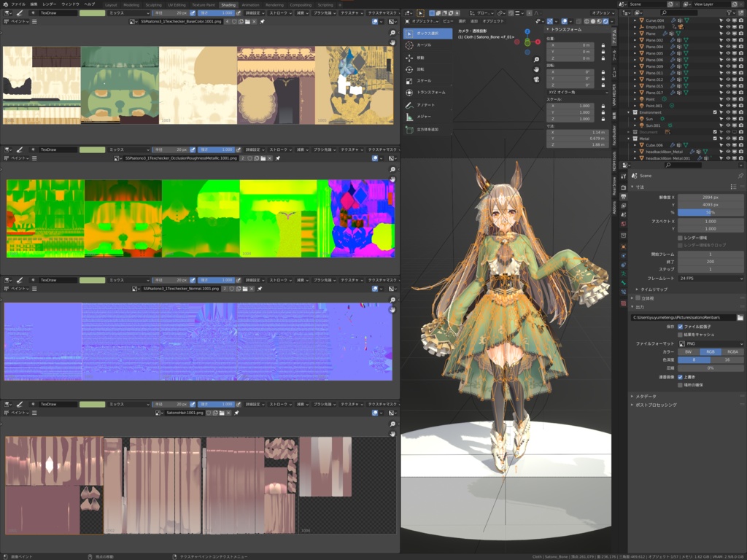
Task: Select the 3D Cursor tool
Action: (409, 45)
